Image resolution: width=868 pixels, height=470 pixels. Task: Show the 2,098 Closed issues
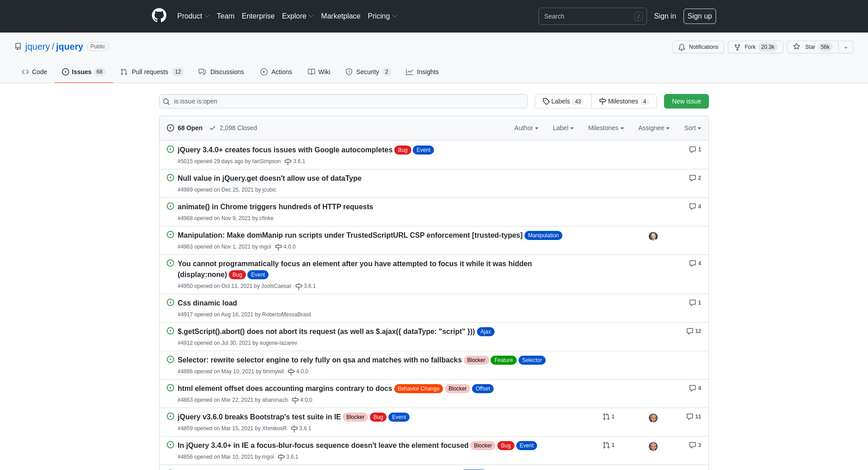(233, 128)
